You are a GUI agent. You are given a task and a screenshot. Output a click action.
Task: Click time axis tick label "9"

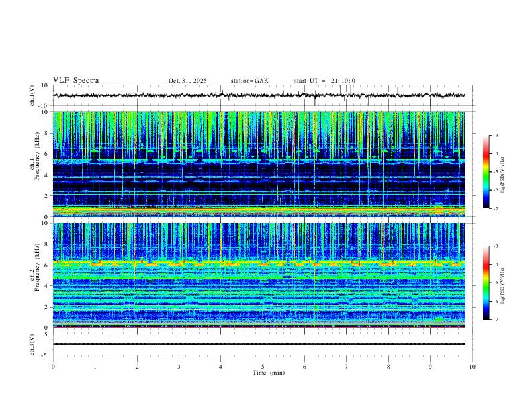tap(430, 367)
